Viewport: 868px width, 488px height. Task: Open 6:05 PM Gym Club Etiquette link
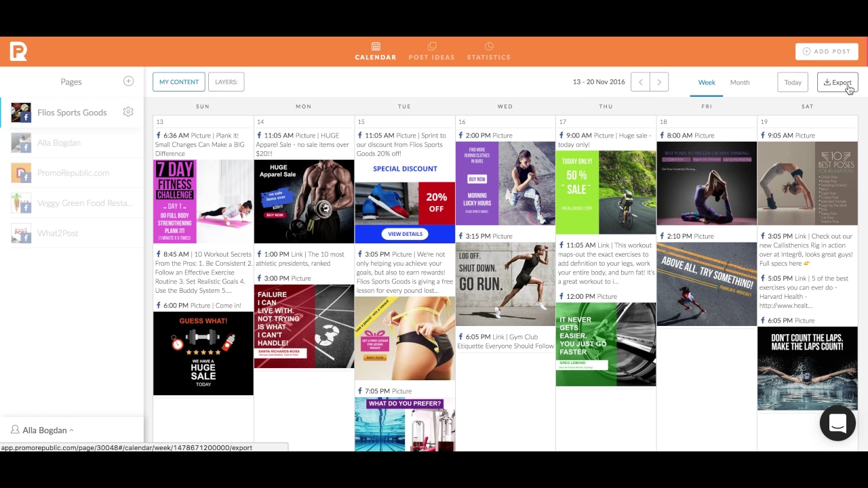click(505, 341)
